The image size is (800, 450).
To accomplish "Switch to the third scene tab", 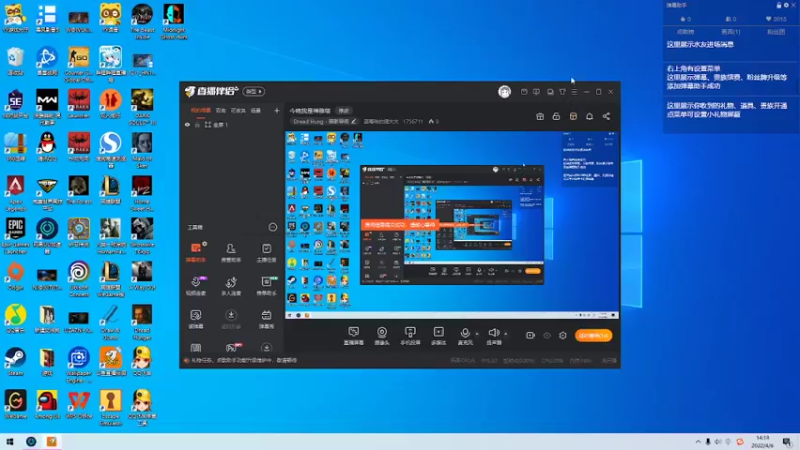I will [x=238, y=110].
